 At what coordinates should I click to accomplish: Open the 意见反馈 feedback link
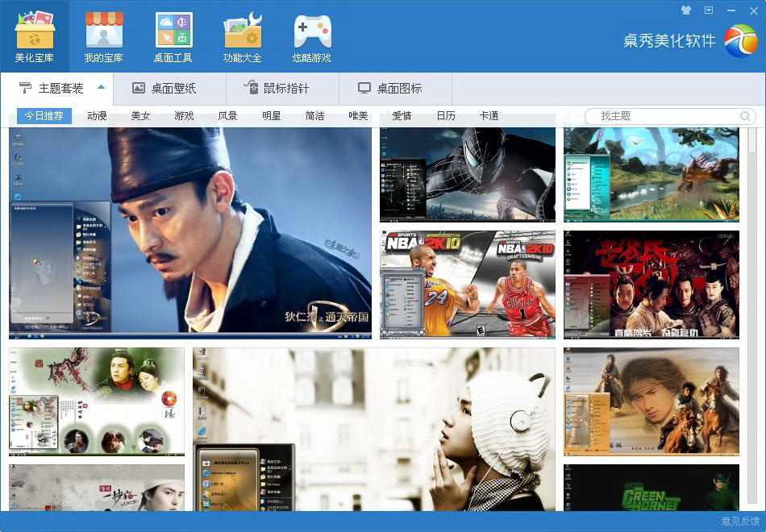coord(740,522)
